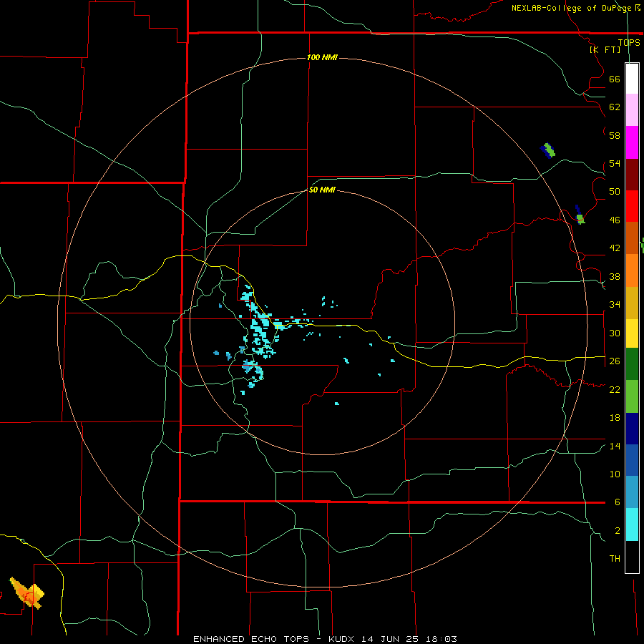644x644 pixels.
Task: Click the 2 legend value
Action: (617, 531)
